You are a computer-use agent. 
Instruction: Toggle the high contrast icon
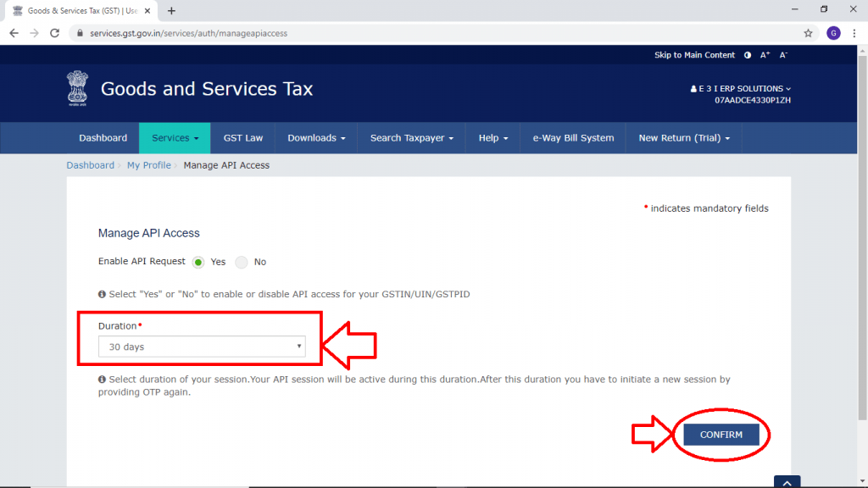click(x=748, y=55)
